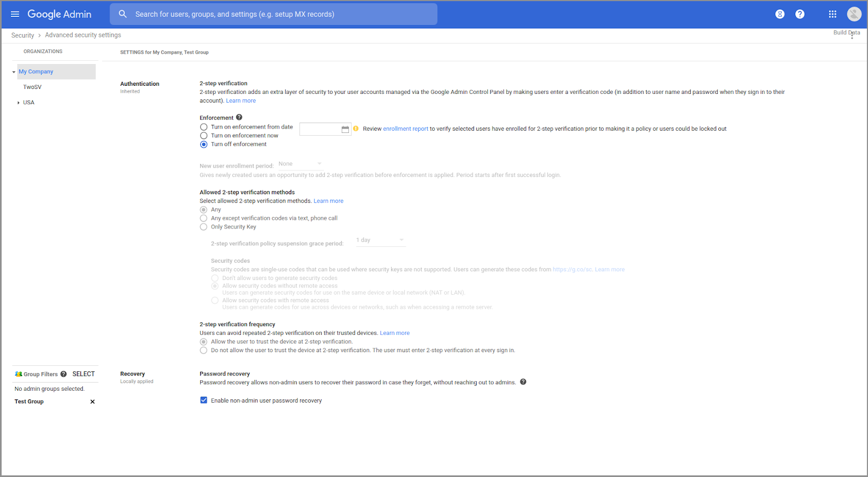Select Do not allow user to trust device
This screenshot has height=477, width=868.
[x=203, y=351]
